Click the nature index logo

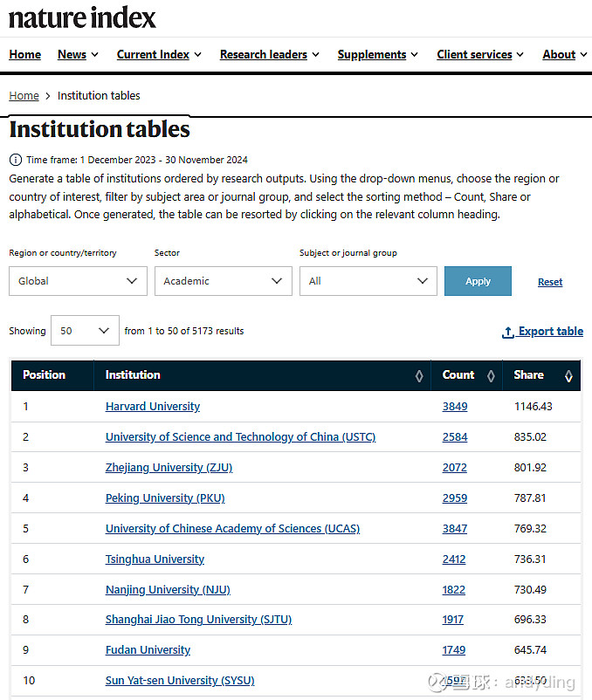pyautogui.click(x=83, y=17)
